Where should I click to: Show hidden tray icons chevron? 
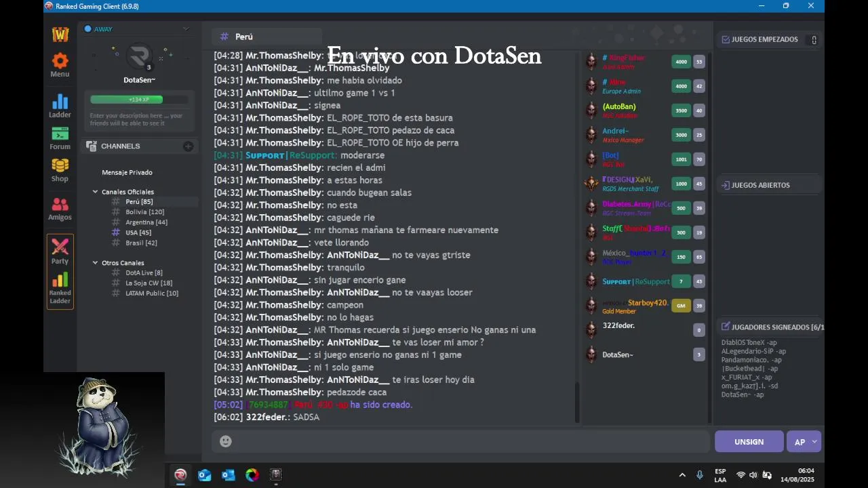click(x=682, y=475)
